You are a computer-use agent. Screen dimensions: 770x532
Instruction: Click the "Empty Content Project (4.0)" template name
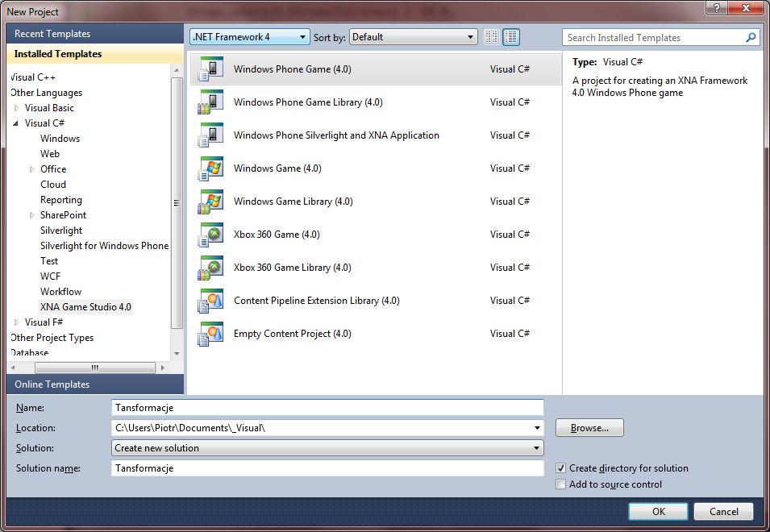tap(292, 334)
